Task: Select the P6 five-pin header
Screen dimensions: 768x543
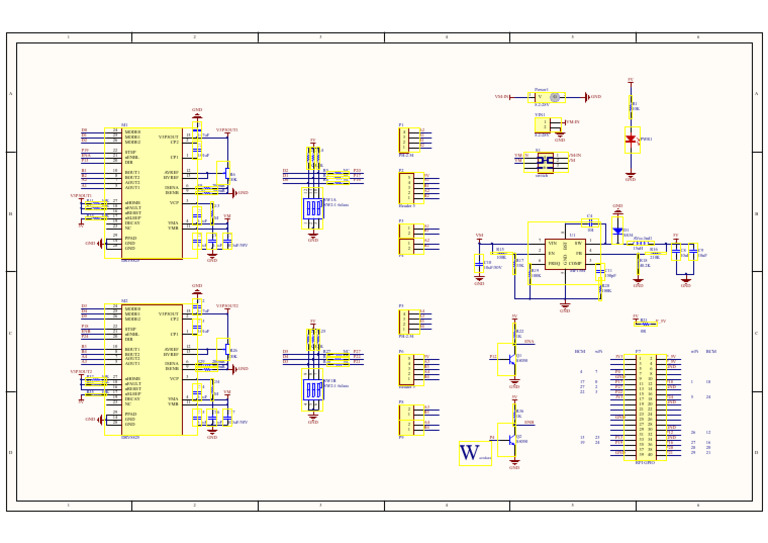Action: click(x=412, y=370)
